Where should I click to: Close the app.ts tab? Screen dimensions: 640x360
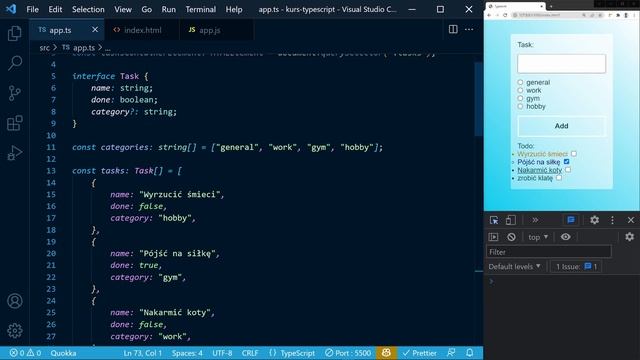95,30
